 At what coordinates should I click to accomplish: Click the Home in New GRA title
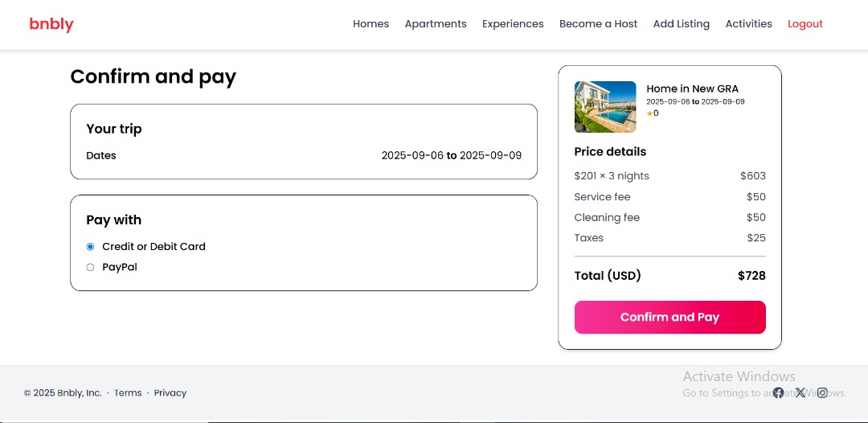point(692,88)
